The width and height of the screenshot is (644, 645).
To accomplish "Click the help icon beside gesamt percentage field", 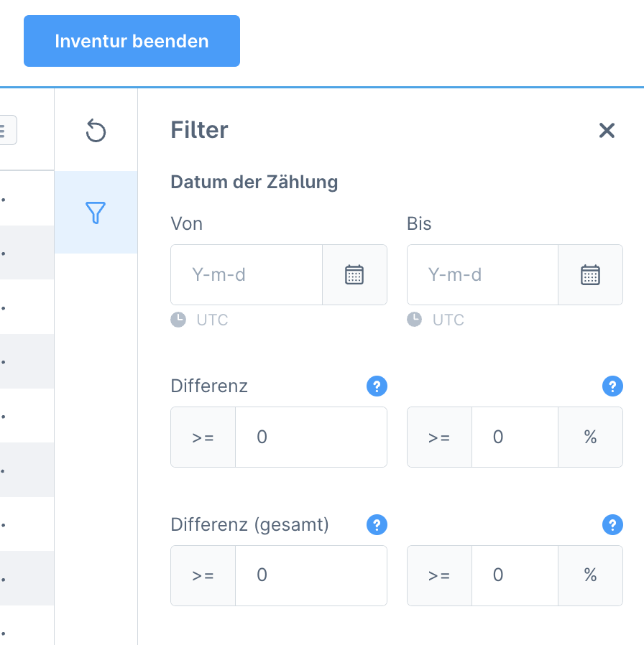I will [612, 525].
